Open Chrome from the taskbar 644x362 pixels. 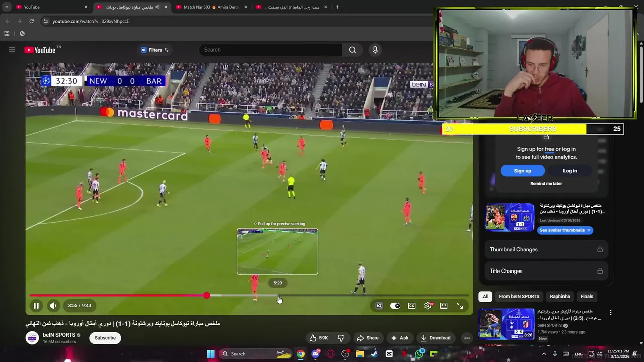(300, 354)
